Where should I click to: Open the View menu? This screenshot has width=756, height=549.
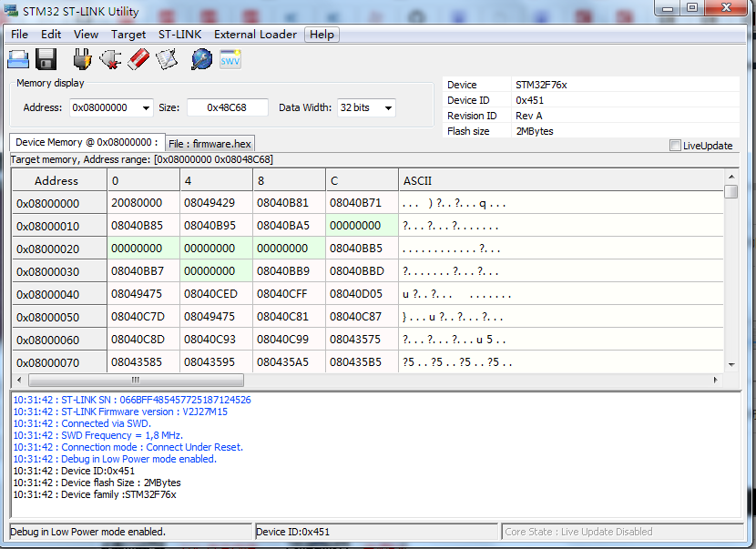point(86,35)
